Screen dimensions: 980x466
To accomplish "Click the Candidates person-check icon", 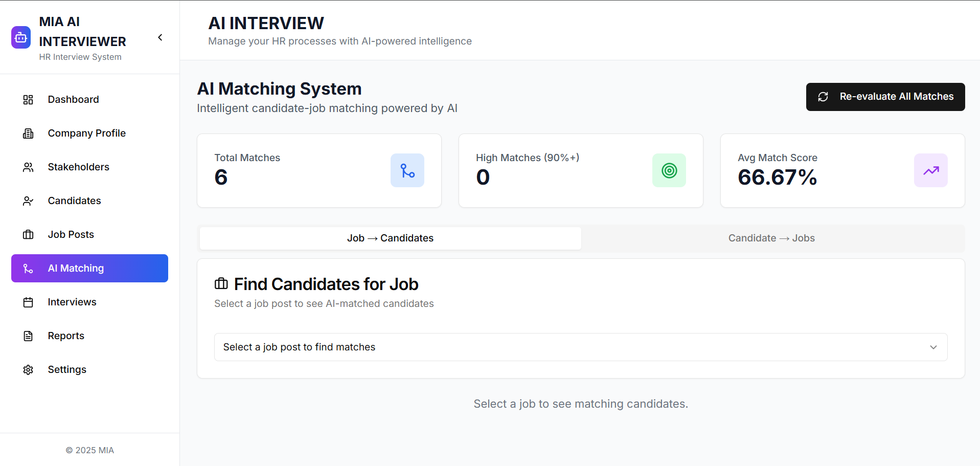I will pos(28,201).
